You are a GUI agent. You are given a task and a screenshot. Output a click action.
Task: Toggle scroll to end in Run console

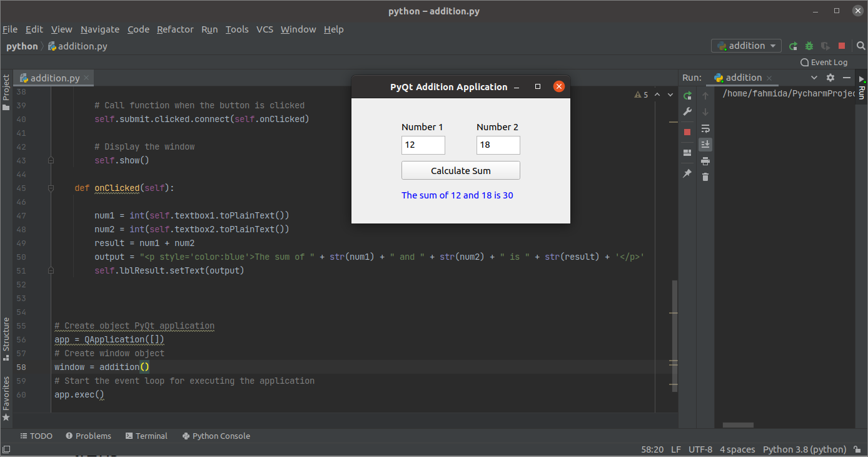coord(705,145)
